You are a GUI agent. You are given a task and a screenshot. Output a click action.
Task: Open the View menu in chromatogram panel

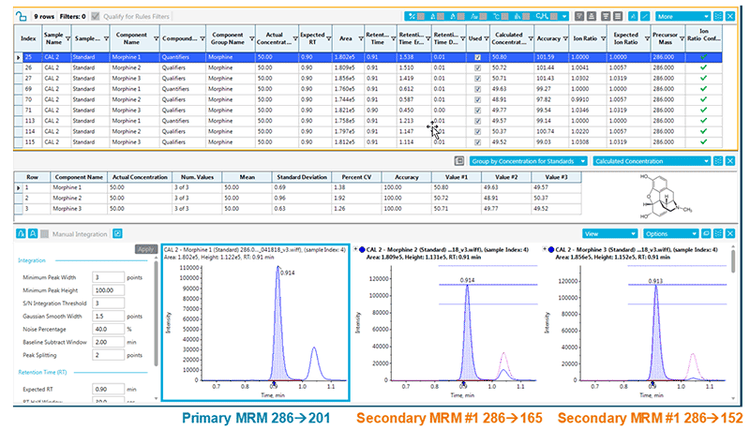608,232
